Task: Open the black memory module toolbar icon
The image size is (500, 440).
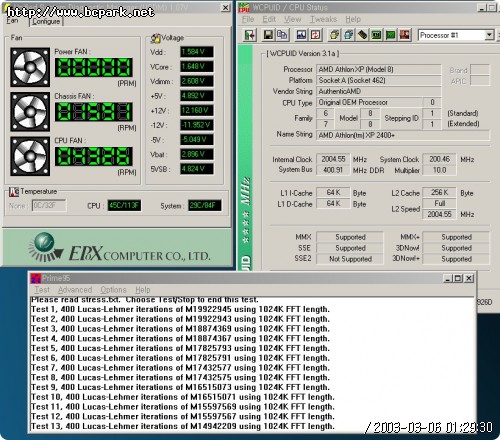Action: click(x=363, y=35)
